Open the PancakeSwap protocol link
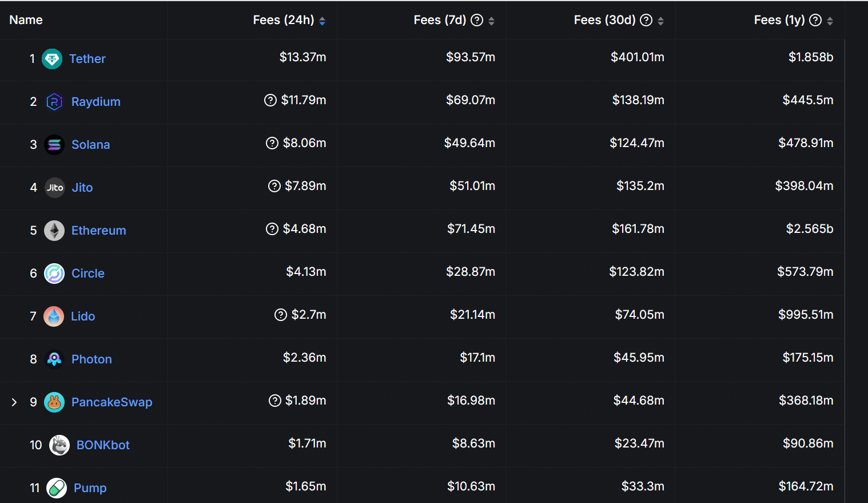 112,402
